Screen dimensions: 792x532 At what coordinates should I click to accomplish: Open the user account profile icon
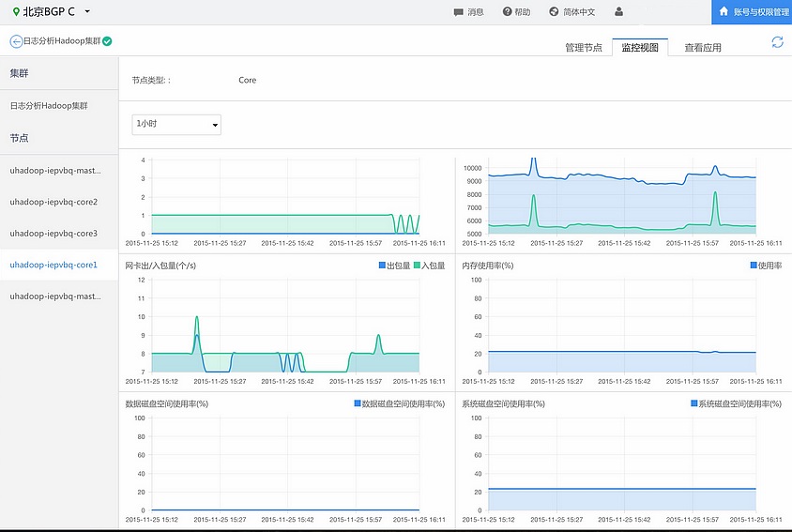[x=618, y=11]
